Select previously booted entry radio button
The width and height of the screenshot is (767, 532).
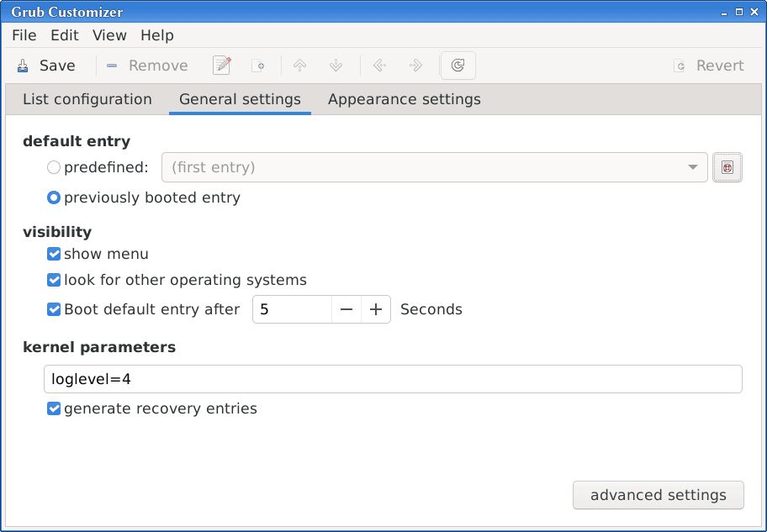pos(54,198)
